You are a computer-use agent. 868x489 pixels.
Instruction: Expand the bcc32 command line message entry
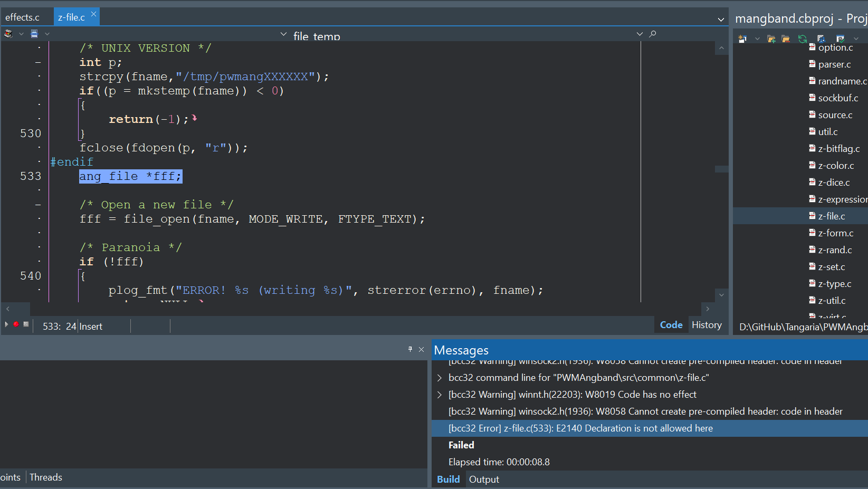[439, 377]
